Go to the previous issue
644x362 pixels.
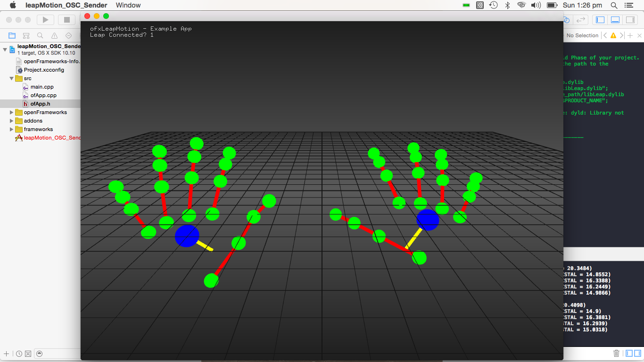pos(606,35)
